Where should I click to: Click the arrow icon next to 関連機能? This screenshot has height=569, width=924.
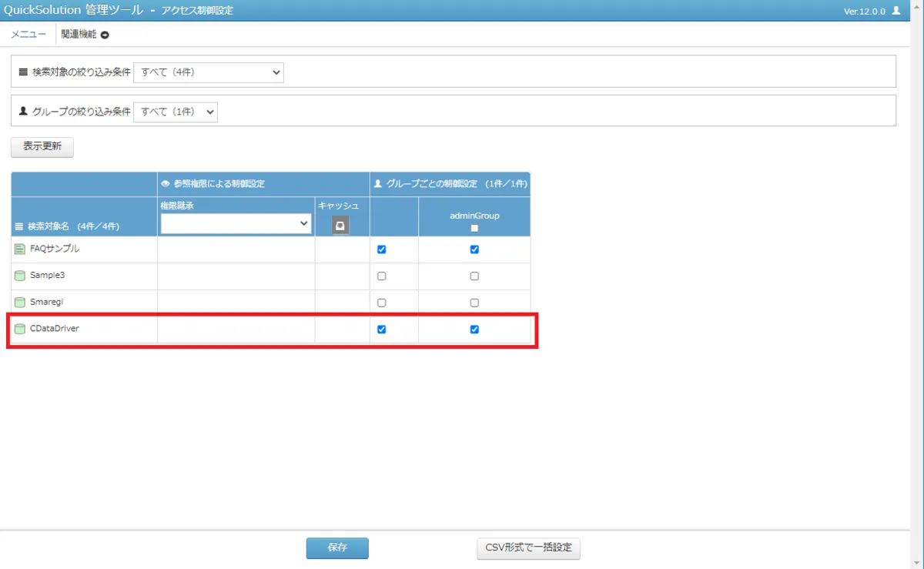coord(105,35)
